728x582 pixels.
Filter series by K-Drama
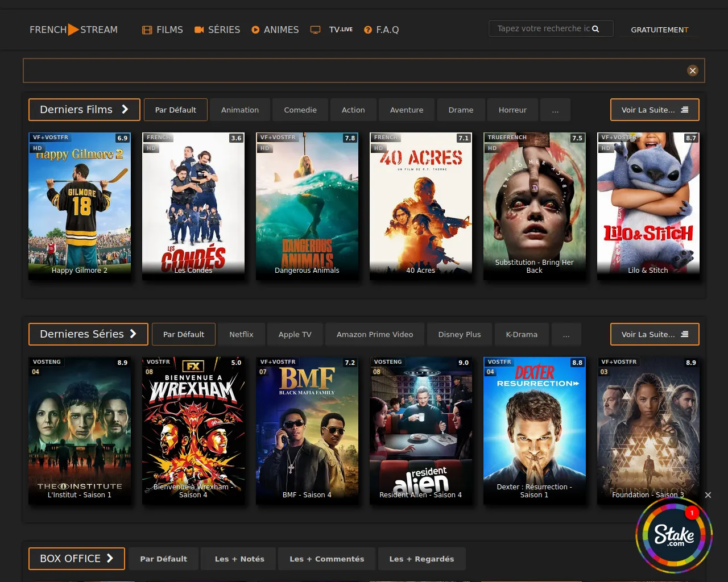[522, 334]
